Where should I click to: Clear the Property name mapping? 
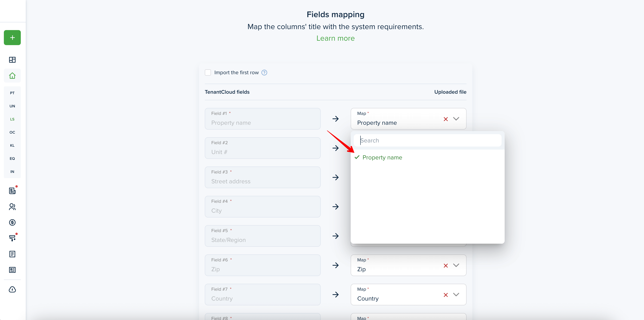(x=446, y=119)
